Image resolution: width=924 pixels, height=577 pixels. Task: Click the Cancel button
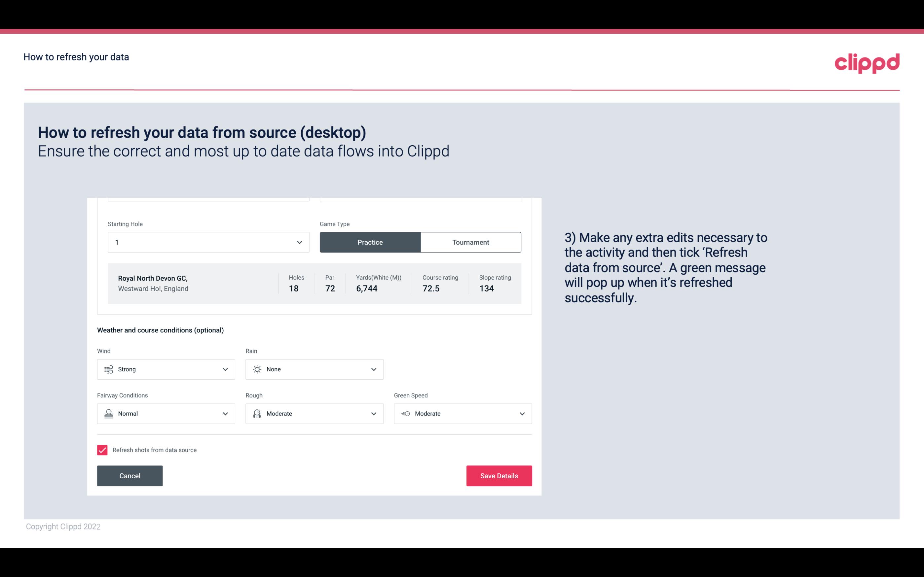coord(130,476)
